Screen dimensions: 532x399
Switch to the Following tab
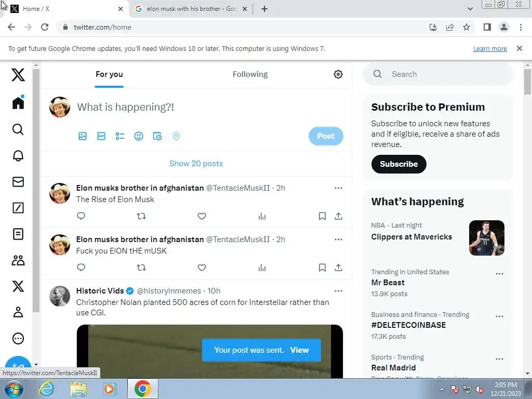click(250, 74)
